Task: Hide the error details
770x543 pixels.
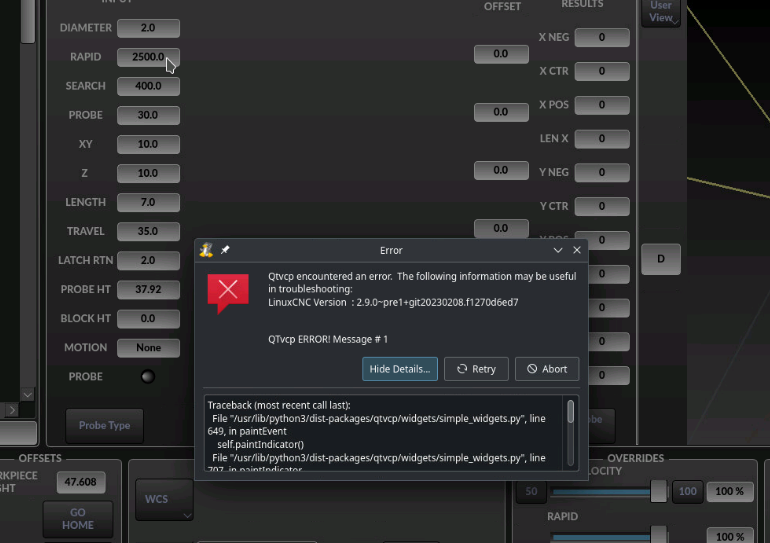Action: [x=400, y=369]
